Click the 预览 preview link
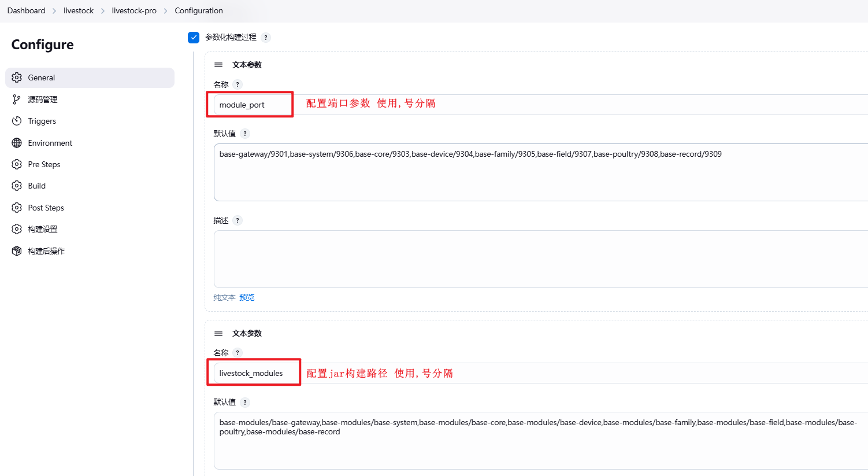This screenshot has width=868, height=476. 247,297
